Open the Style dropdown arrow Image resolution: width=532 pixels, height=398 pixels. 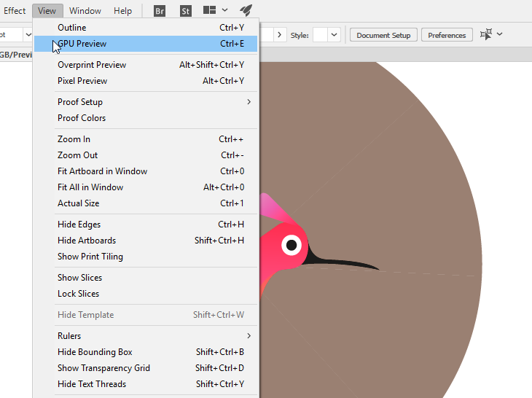(x=335, y=35)
